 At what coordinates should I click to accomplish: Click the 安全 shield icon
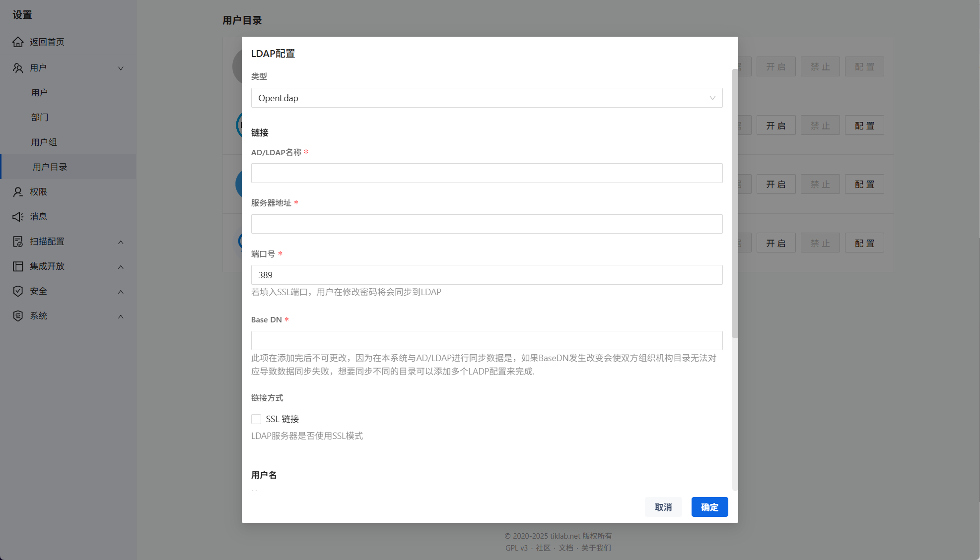coord(18,291)
